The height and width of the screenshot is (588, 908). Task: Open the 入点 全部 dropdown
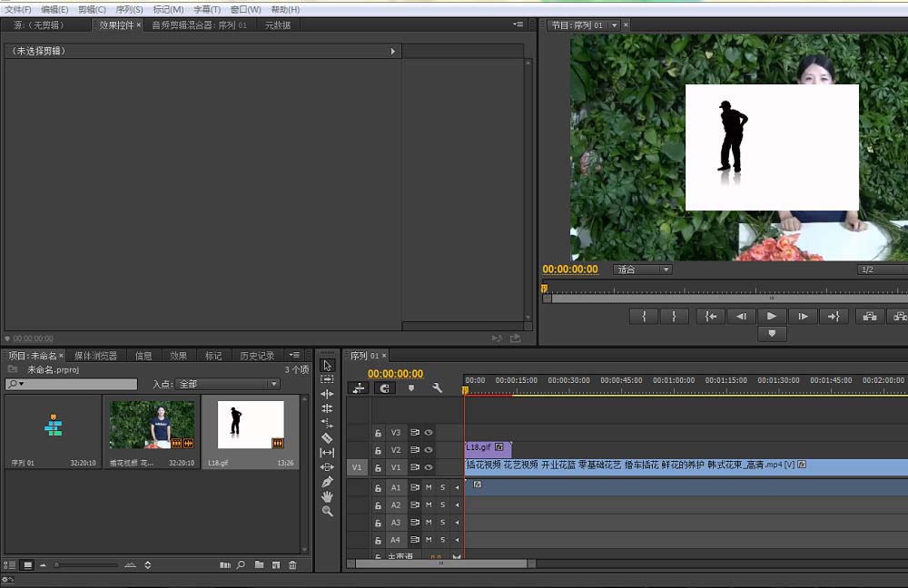coord(227,385)
